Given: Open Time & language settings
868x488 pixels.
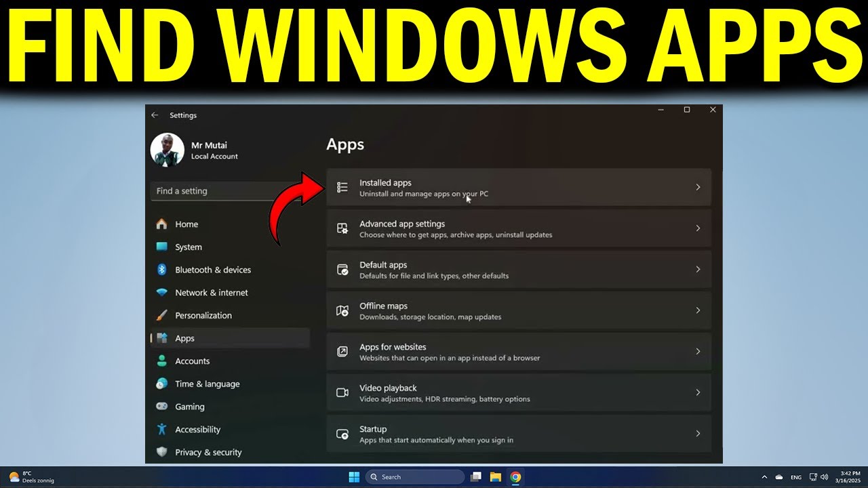Looking at the screenshot, I should coord(230,384).
